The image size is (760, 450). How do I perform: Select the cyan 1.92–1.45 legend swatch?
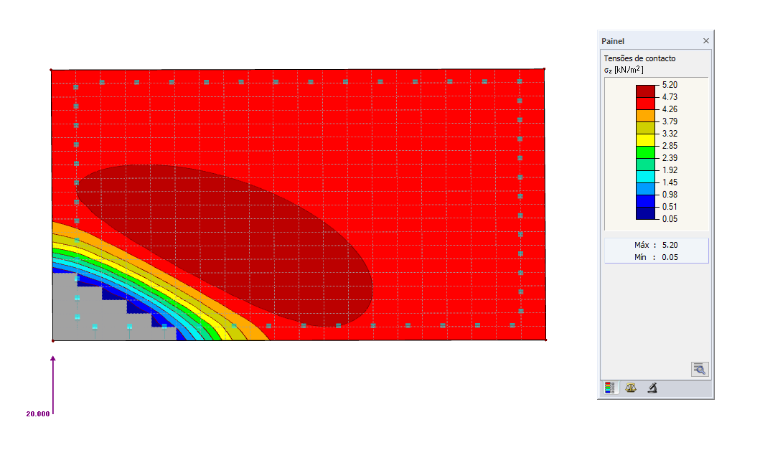(x=646, y=176)
